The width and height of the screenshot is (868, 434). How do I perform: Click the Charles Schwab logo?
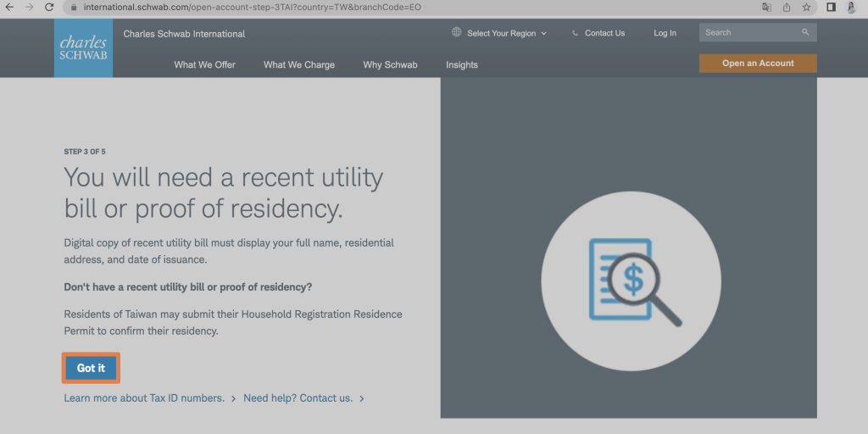84,48
